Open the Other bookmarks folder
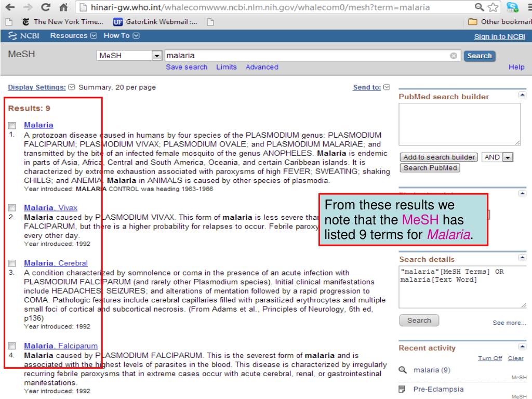The image size is (532, 399). click(x=500, y=22)
